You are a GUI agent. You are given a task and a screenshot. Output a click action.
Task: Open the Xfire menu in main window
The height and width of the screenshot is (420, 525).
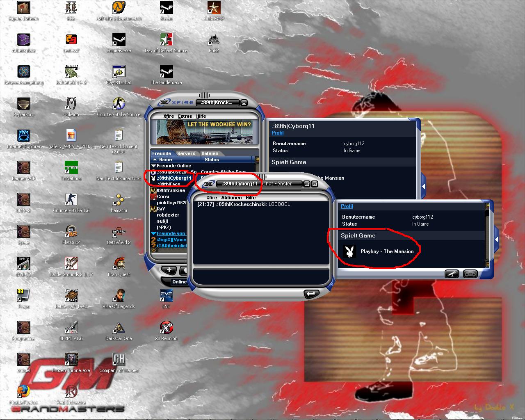[168, 116]
